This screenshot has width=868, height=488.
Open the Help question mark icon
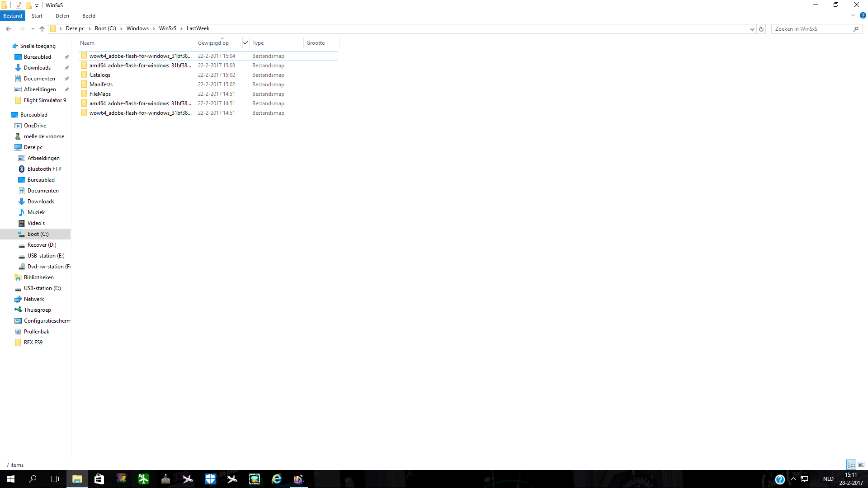(x=863, y=15)
